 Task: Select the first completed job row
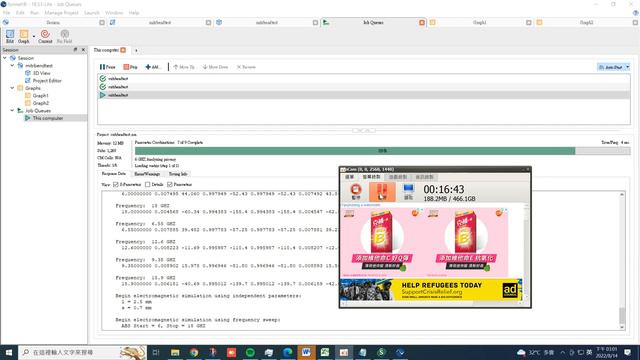pos(364,78)
